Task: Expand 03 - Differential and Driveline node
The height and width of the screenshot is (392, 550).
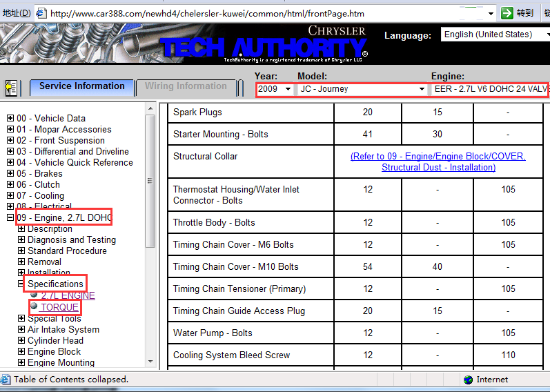Action: [x=10, y=151]
